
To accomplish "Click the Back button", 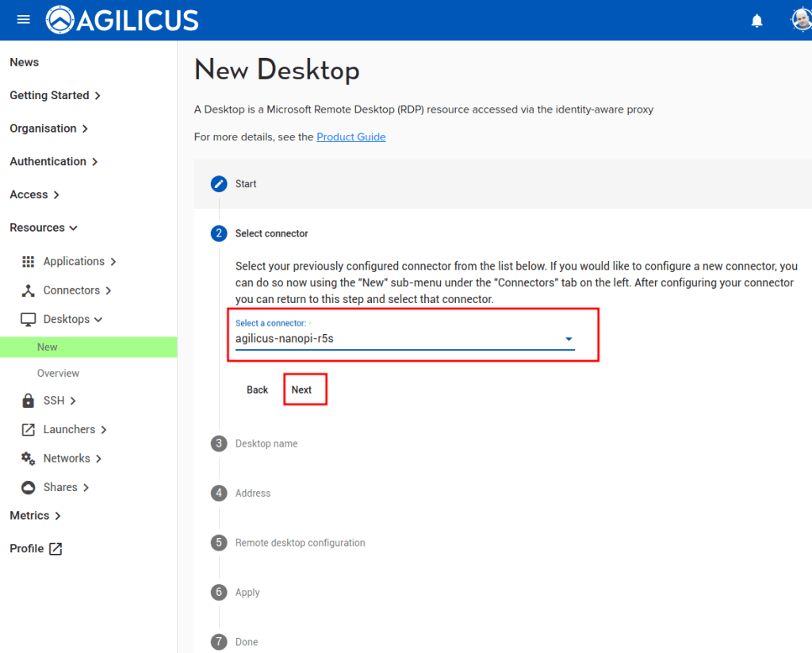I will 258,390.
